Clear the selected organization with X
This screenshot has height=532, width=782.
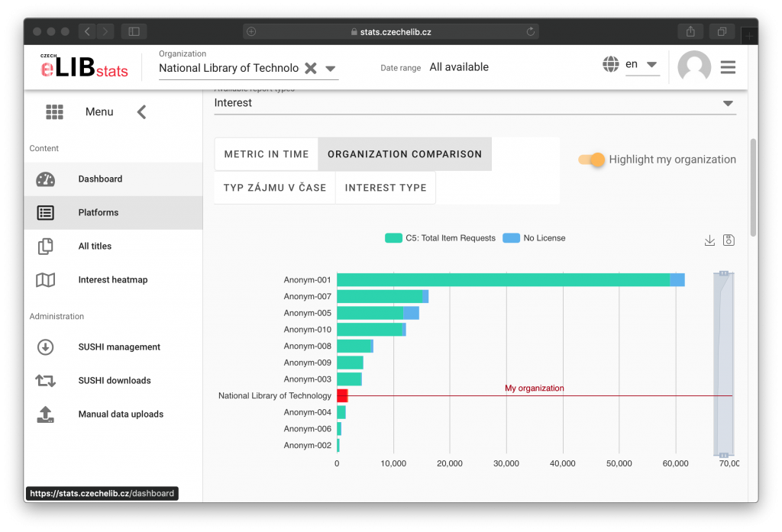(311, 68)
